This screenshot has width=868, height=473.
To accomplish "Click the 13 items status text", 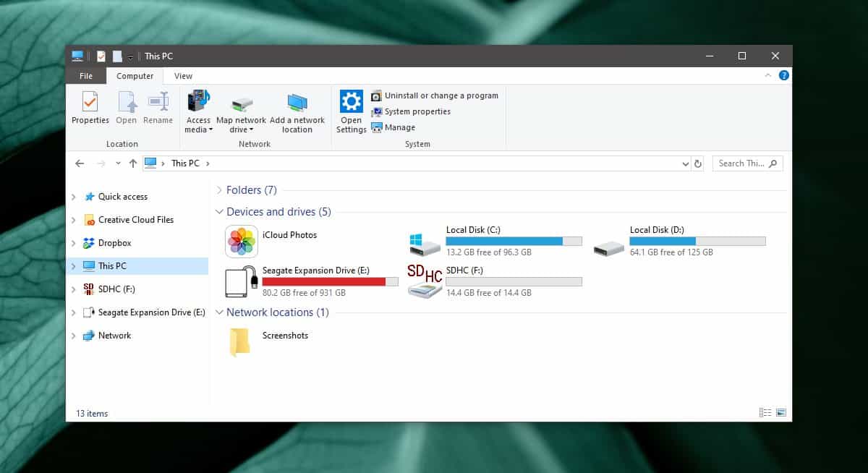I will click(92, 414).
